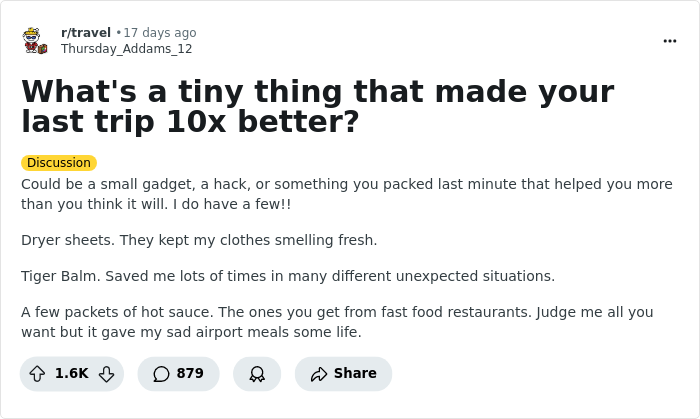The height and width of the screenshot is (419, 700).
Task: Click the intro paragraph about small gadgets
Action: (330, 194)
